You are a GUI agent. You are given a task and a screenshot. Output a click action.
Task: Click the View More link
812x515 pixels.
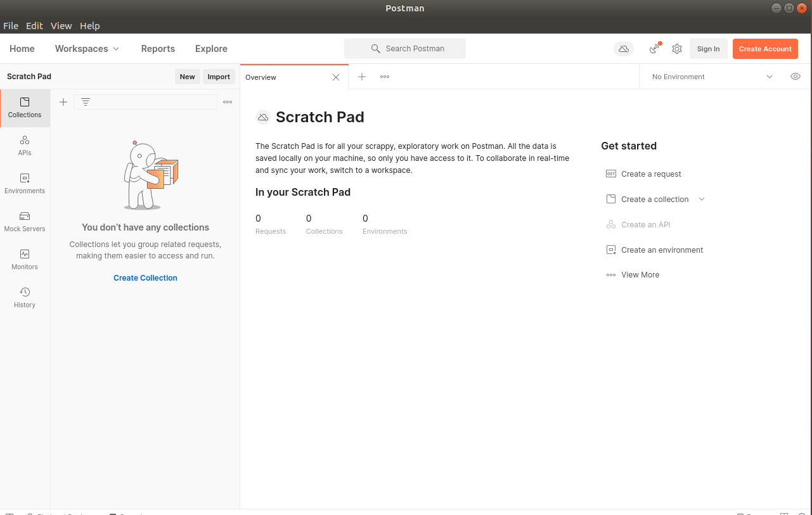[640, 275]
